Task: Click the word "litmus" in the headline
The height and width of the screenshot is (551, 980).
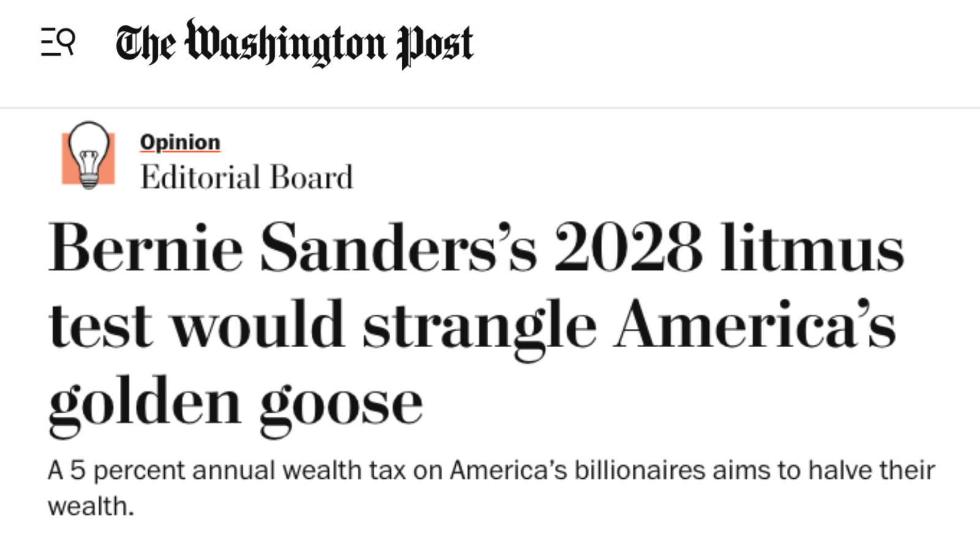Action: [x=812, y=248]
